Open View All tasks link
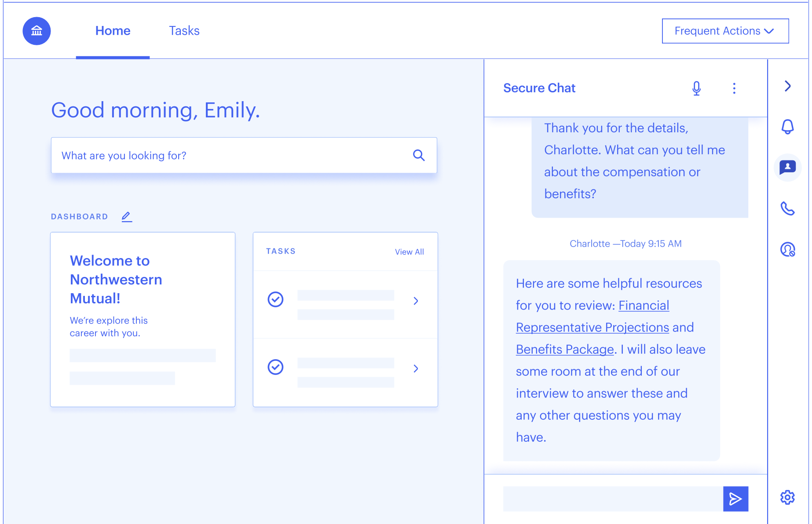The image size is (812, 524). pyautogui.click(x=409, y=252)
